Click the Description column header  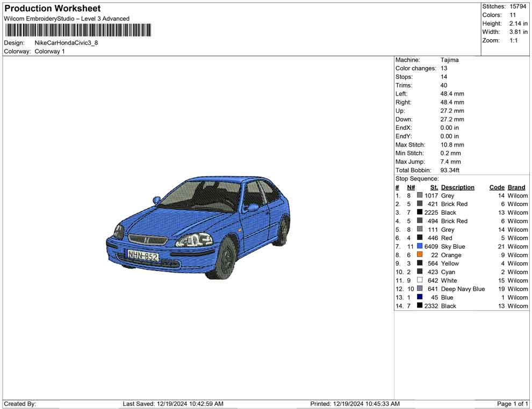[457, 187]
